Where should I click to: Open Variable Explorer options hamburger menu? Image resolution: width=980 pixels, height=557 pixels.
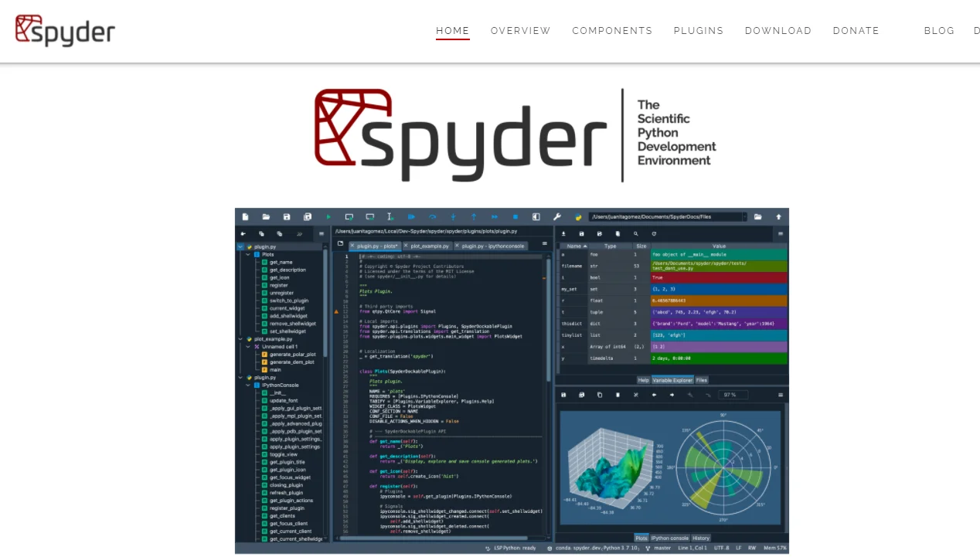(x=781, y=233)
